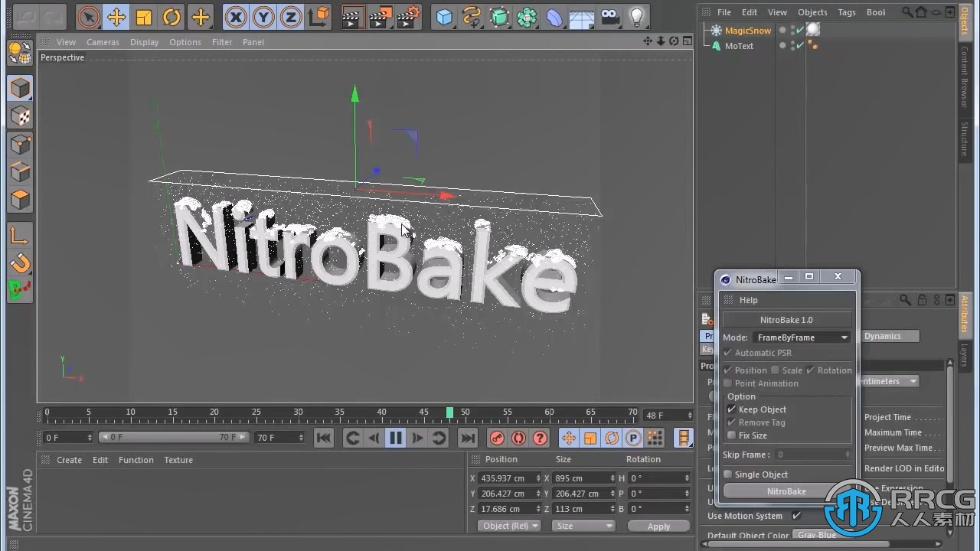Activate the Scale tool
Viewport: 980px width, 551px height.
point(144,16)
